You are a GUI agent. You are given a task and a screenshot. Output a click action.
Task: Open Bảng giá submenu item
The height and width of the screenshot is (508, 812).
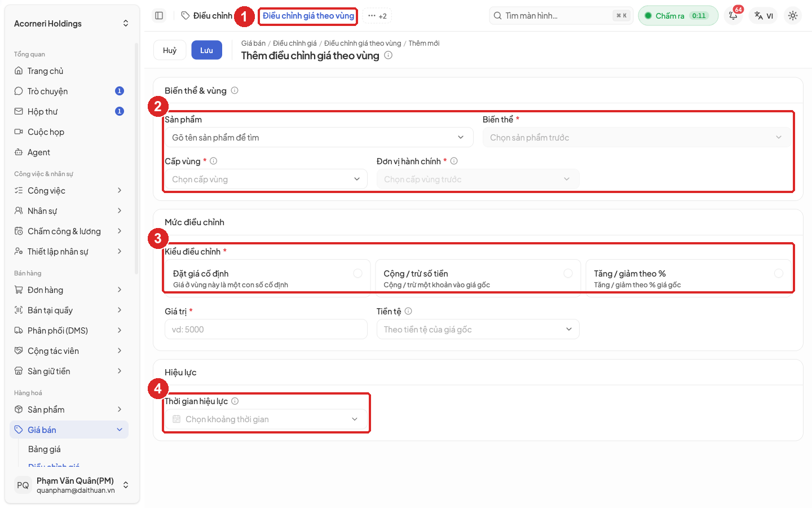coord(45,449)
